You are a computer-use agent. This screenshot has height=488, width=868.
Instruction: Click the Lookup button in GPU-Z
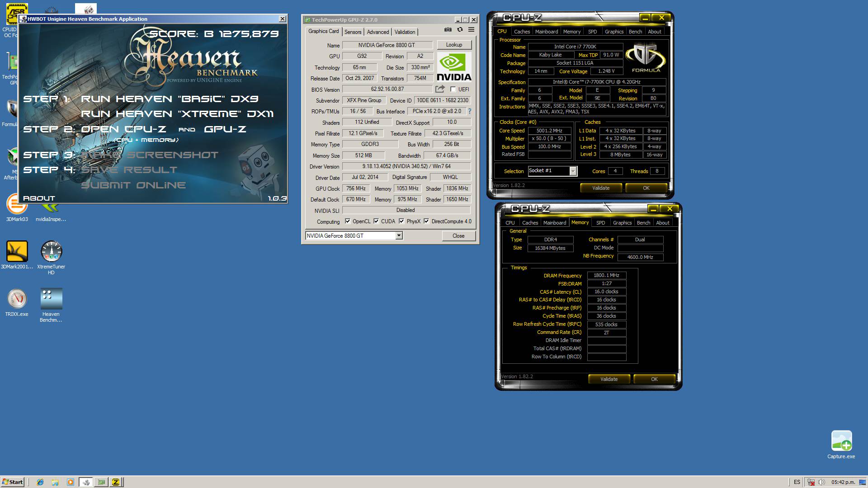(x=454, y=45)
